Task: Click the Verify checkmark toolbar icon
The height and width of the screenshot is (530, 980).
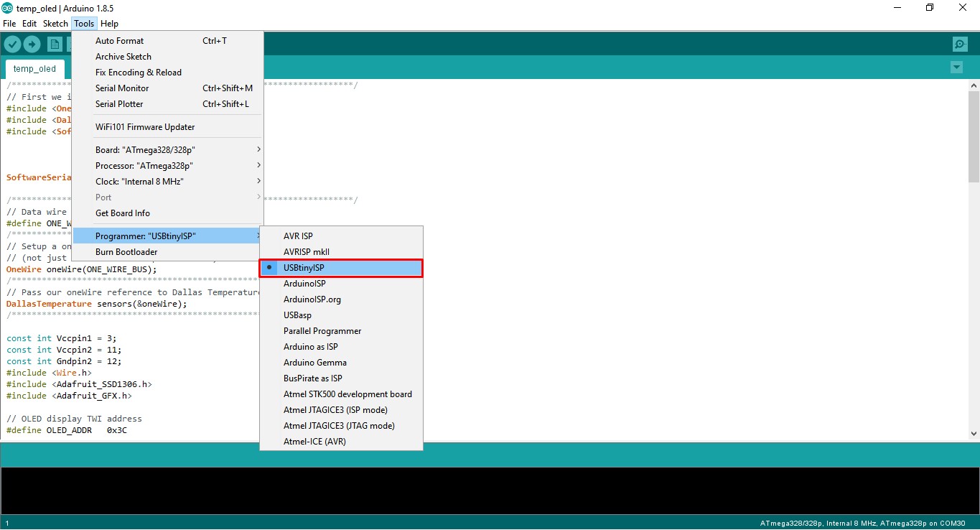Action: coord(13,45)
